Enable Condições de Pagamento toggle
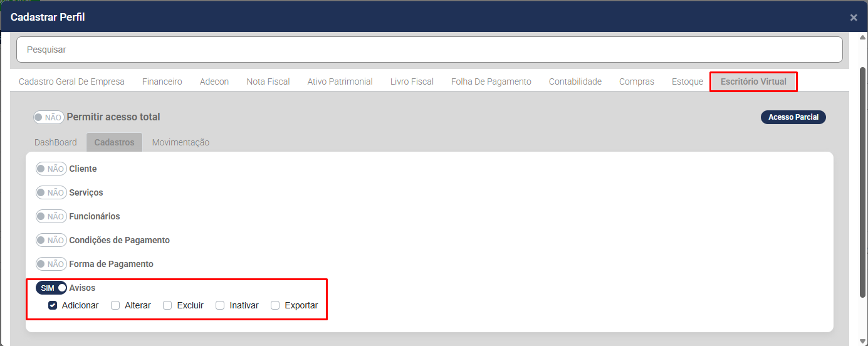 (51, 240)
